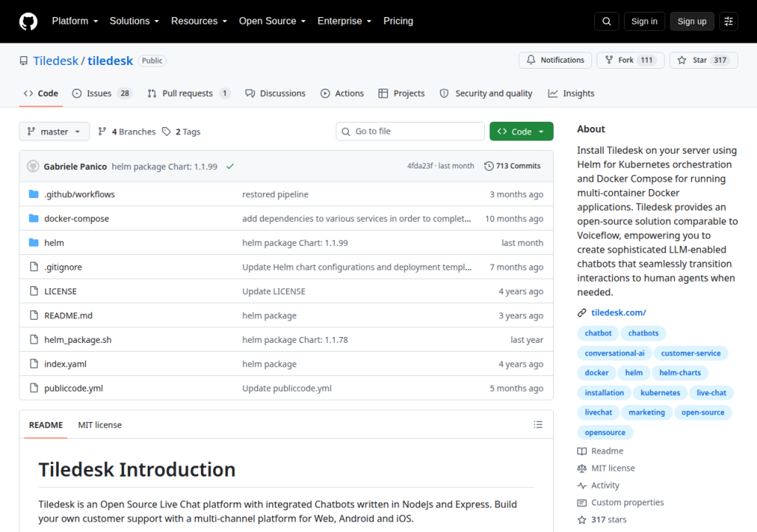Click the repository icon beside Tiledesk

click(x=24, y=61)
